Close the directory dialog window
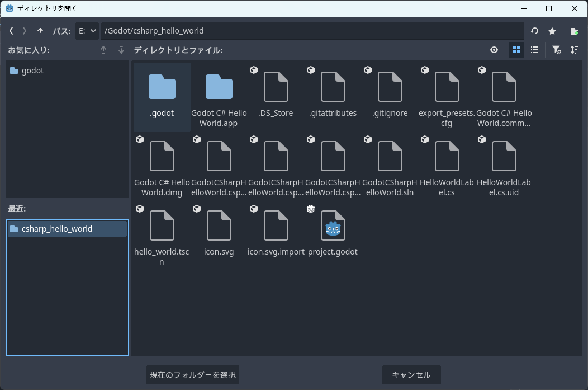Image resolution: width=588 pixels, height=390 pixels. 574,8
